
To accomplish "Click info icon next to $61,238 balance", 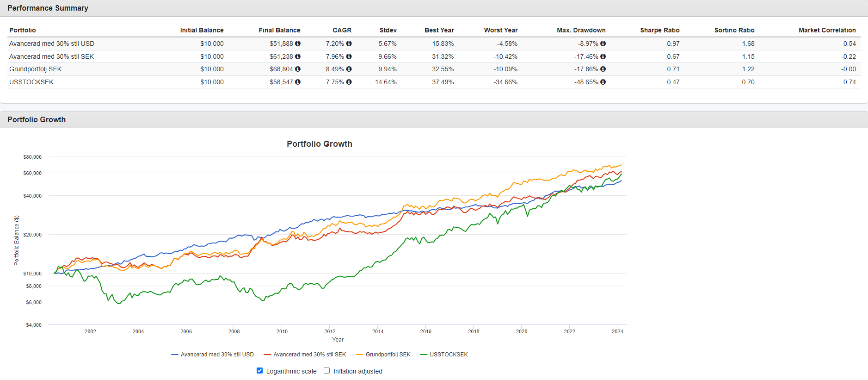I will click(298, 56).
